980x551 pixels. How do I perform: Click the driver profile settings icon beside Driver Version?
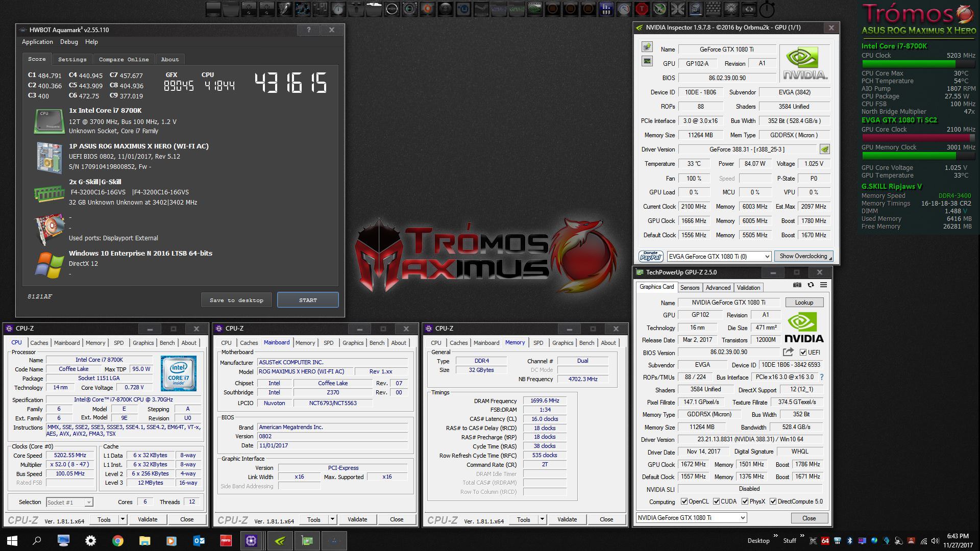[x=824, y=149]
